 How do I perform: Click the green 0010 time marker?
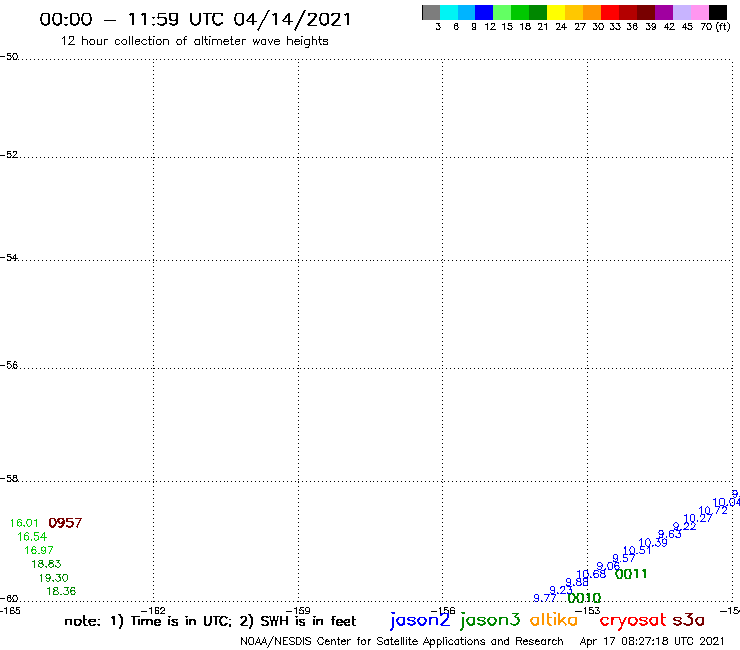tap(584, 598)
